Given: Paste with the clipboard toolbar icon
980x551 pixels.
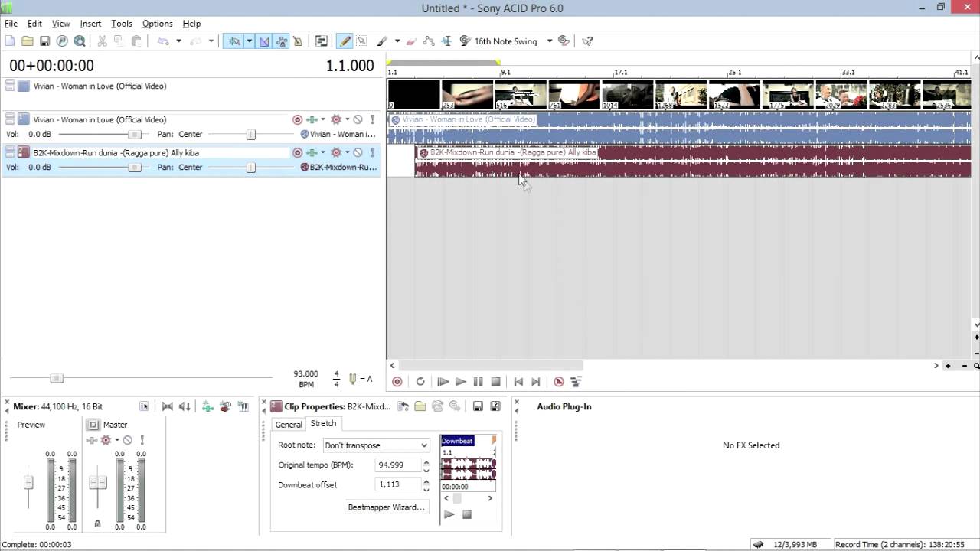Looking at the screenshot, I should (136, 41).
